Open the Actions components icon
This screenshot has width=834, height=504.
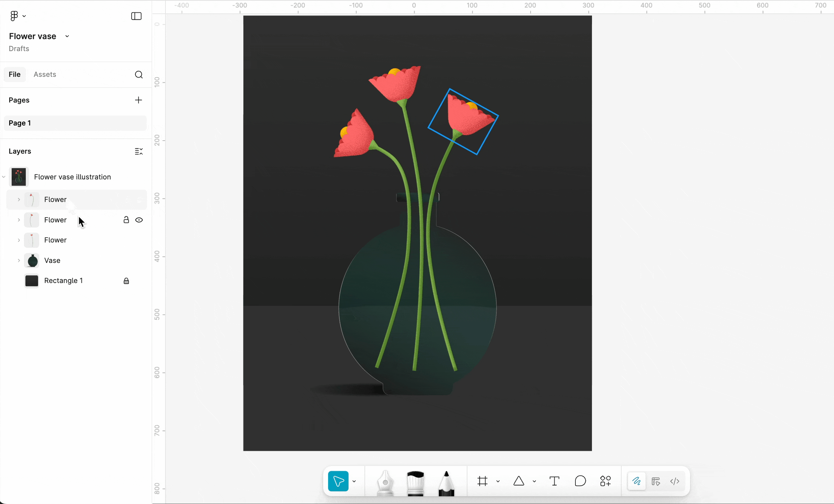(605, 481)
